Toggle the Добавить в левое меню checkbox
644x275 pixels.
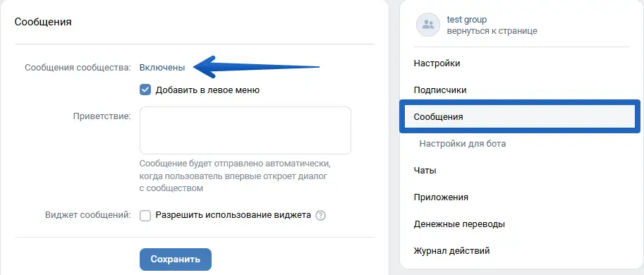(145, 90)
